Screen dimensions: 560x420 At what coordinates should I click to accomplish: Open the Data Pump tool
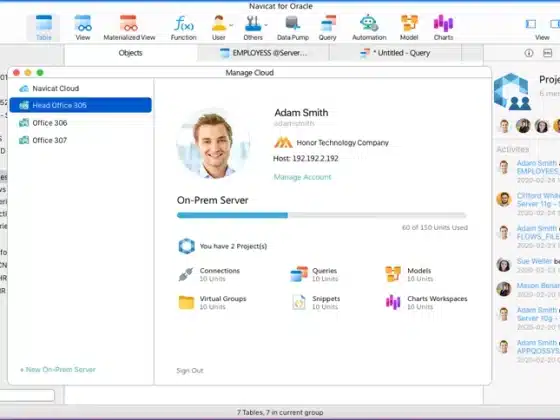point(293,28)
